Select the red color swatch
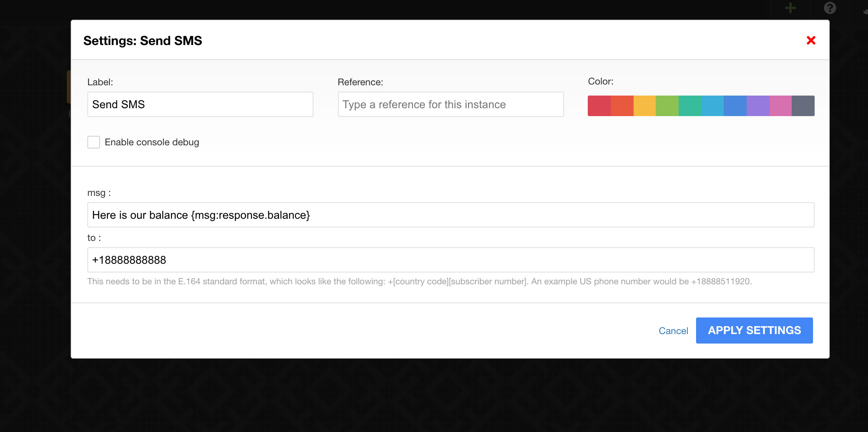The image size is (868, 432). coord(599,106)
